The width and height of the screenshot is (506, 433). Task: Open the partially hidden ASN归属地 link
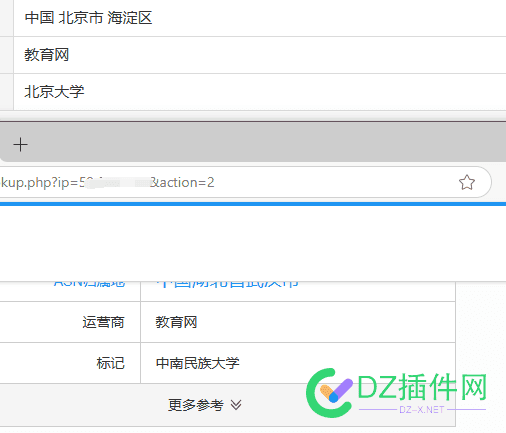[x=89, y=284]
